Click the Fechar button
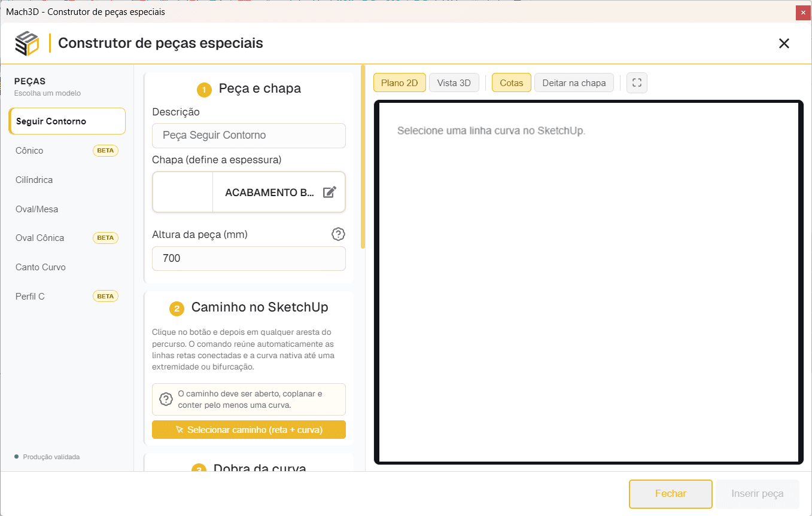Image resolution: width=812 pixels, height=516 pixels. click(x=671, y=494)
